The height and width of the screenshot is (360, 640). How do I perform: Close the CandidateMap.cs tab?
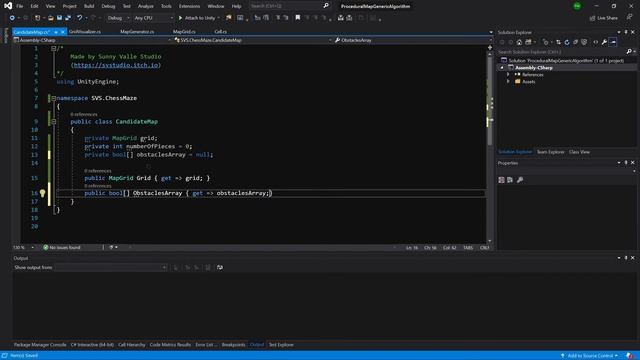pos(63,32)
